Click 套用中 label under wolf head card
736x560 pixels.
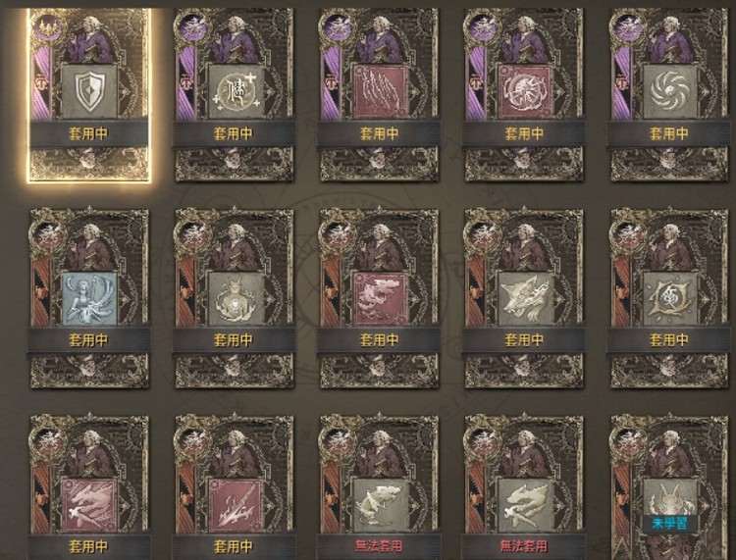tap(524, 340)
